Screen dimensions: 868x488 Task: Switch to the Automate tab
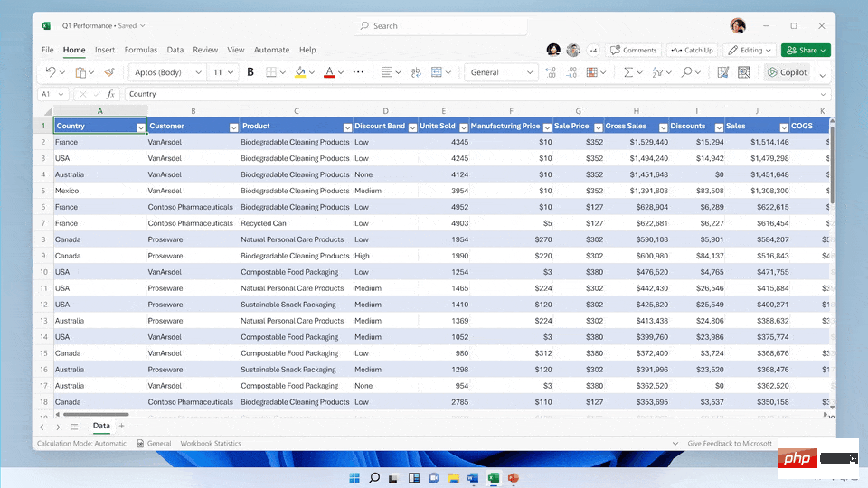(x=271, y=50)
